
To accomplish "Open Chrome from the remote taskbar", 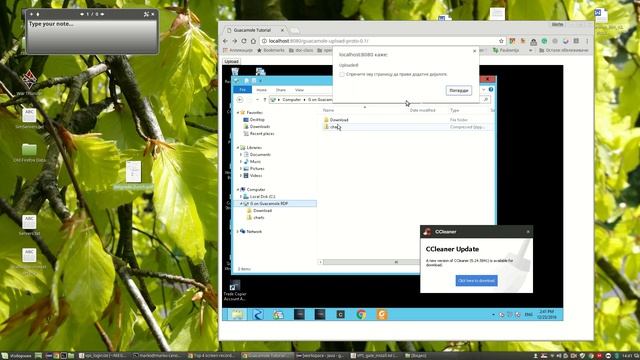I will click(x=361, y=314).
